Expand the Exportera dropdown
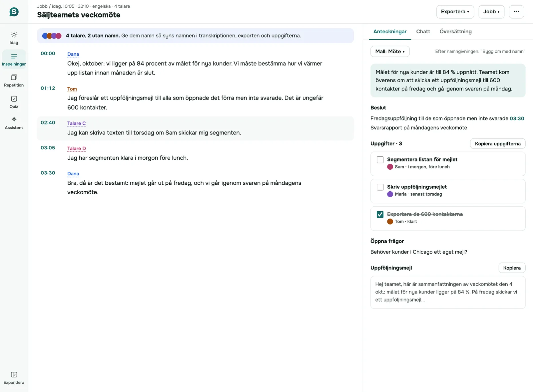 click(x=455, y=12)
